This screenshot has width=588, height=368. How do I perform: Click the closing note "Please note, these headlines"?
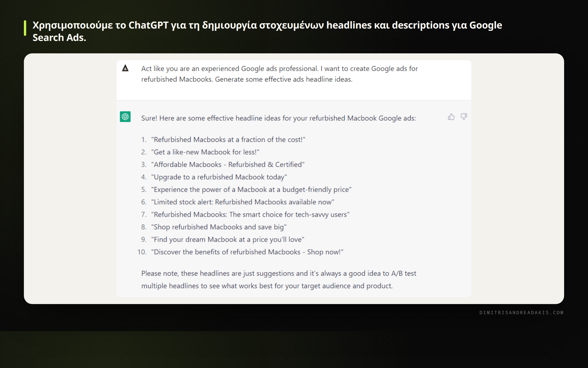279,280
